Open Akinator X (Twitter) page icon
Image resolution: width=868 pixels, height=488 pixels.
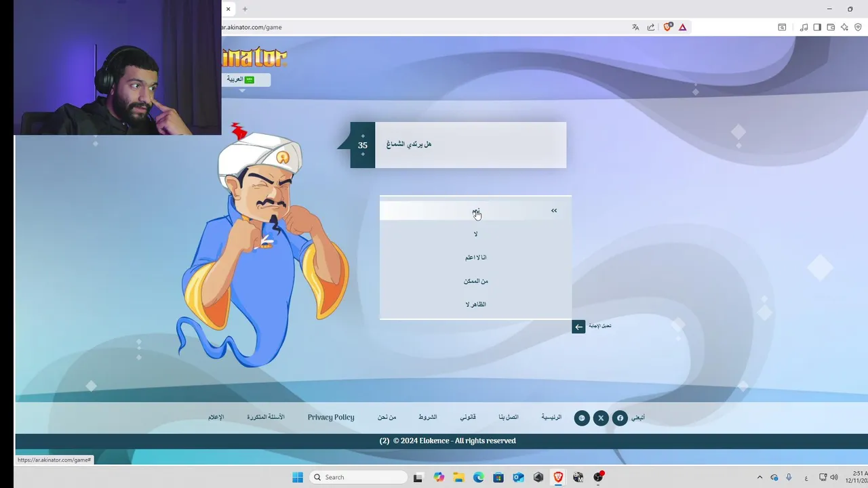pos(601,418)
